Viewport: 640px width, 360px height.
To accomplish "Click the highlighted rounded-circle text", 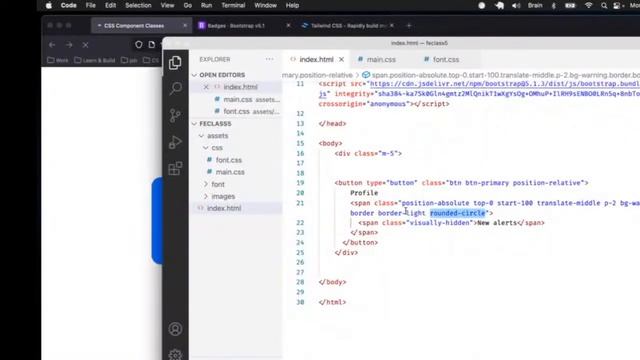I will pyautogui.click(x=458, y=213).
